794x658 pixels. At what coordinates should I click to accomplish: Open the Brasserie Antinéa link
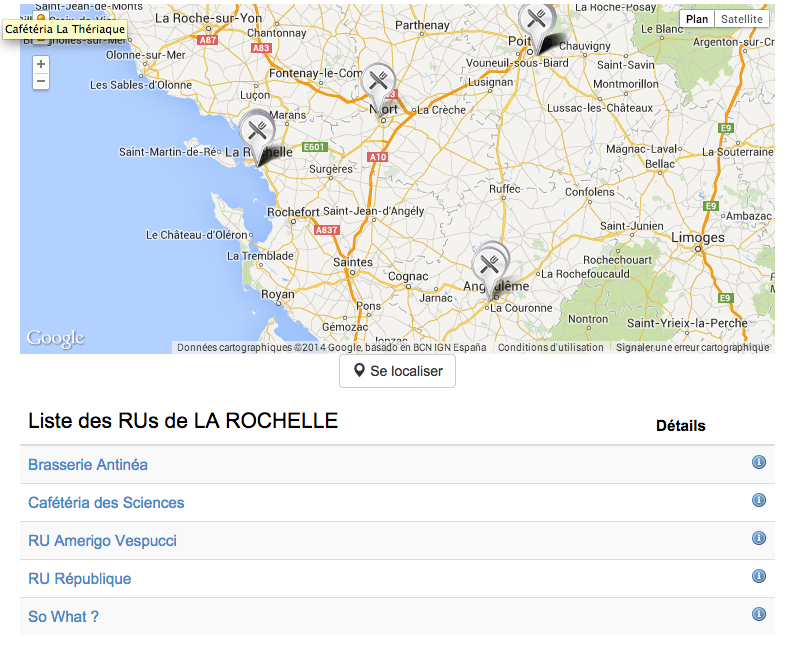[x=88, y=465]
